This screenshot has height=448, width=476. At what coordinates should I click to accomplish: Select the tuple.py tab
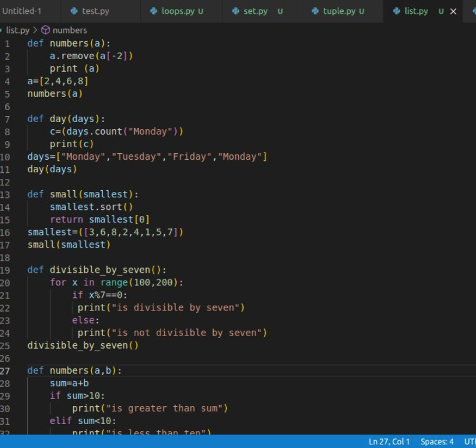pyautogui.click(x=339, y=11)
